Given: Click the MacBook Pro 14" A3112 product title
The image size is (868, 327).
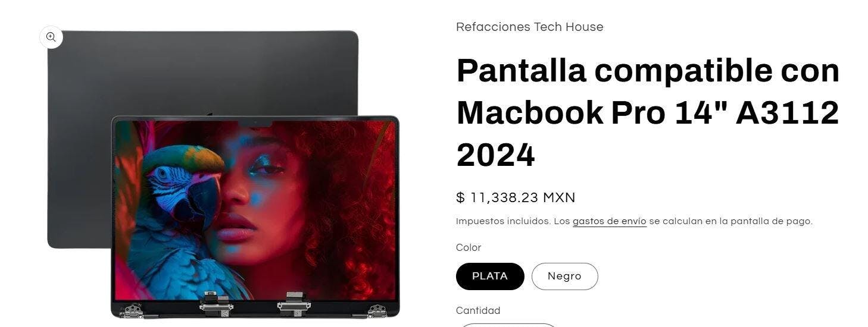Looking at the screenshot, I should (648, 112).
